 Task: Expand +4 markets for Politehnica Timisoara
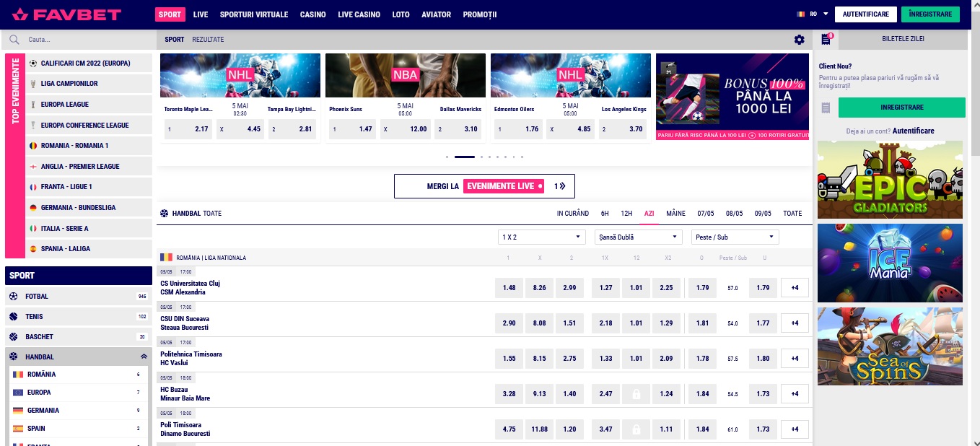(795, 359)
